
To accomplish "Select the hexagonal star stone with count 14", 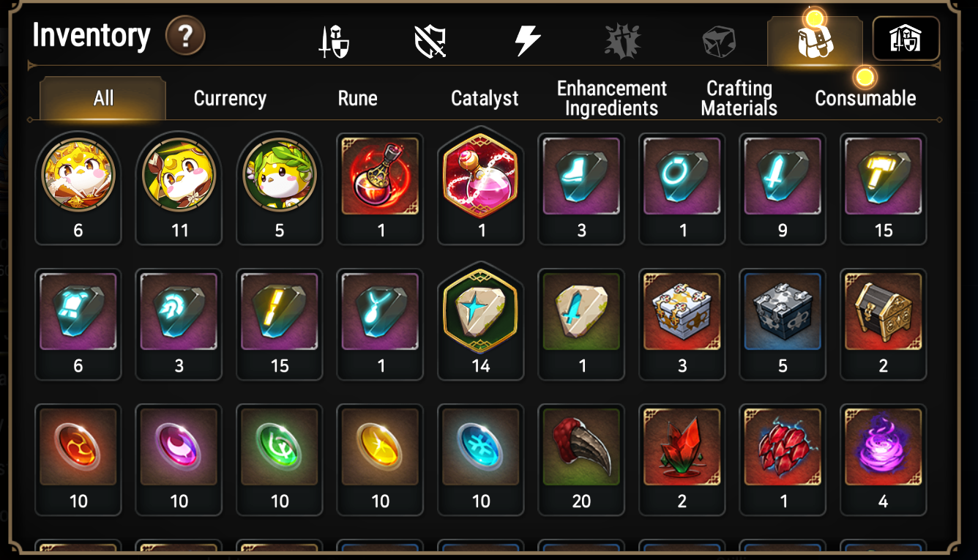I will pos(481,322).
